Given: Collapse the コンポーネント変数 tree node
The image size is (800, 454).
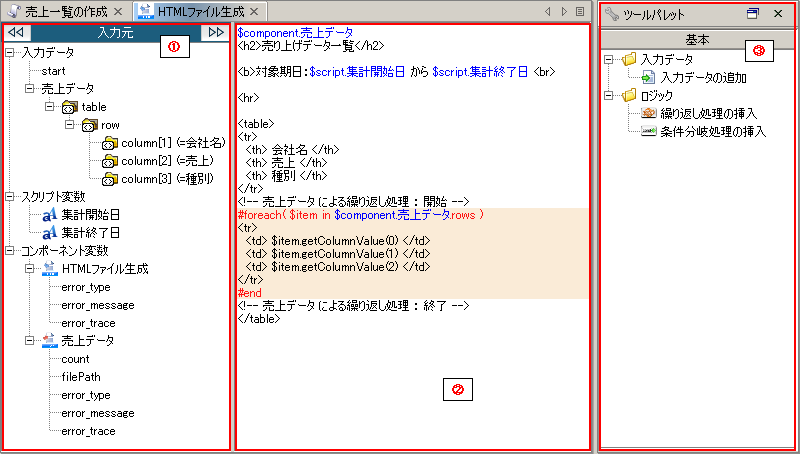Looking at the screenshot, I should 11,251.
